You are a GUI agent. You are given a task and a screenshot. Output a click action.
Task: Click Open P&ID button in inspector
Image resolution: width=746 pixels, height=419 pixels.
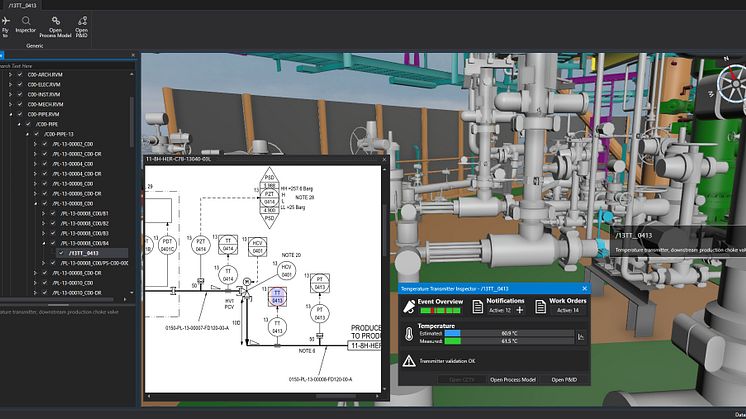point(564,380)
